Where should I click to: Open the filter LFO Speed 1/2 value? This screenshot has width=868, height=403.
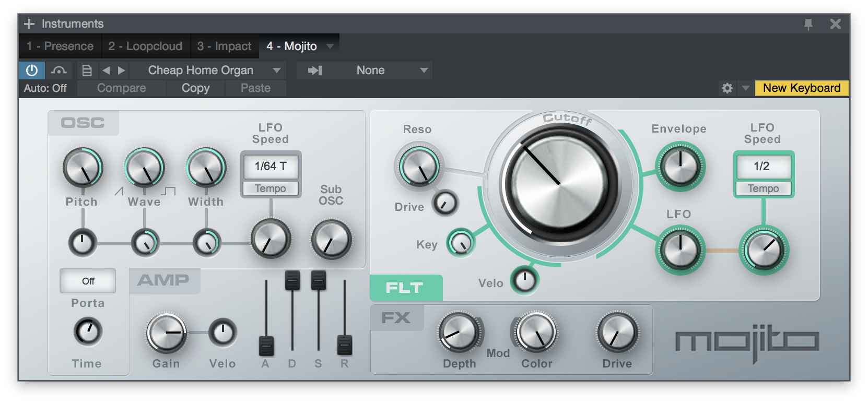(x=764, y=167)
